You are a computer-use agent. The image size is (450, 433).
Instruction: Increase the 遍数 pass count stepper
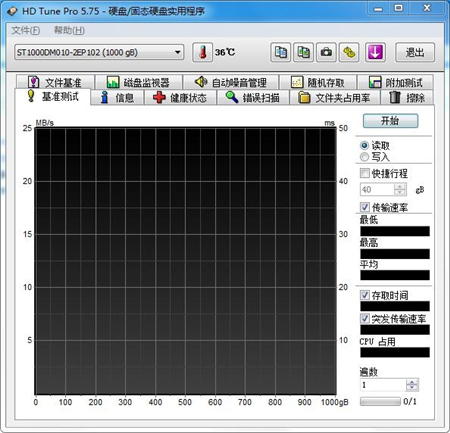click(412, 382)
